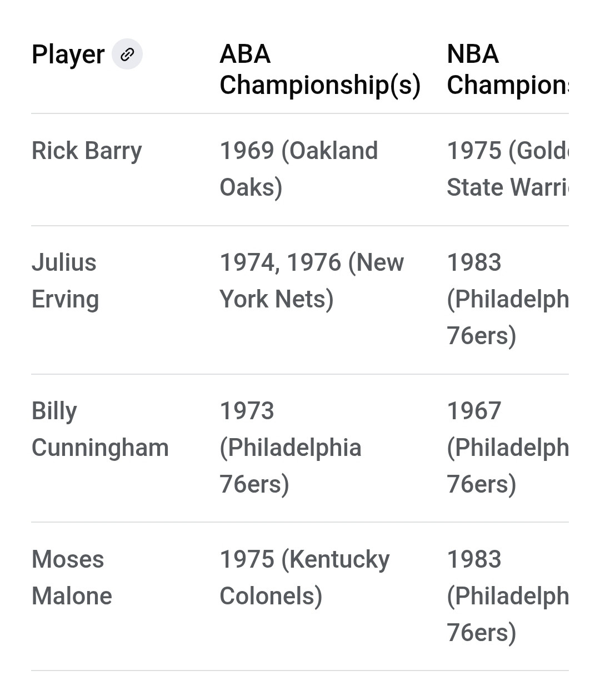Screen dimensions: 600x700
Task: Click the NBA Championship column header
Action: (508, 69)
